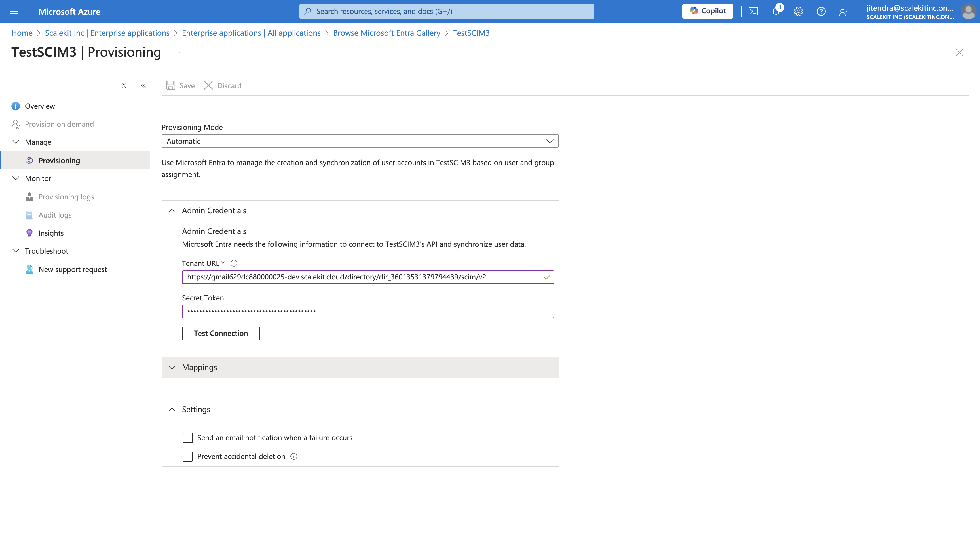The width and height of the screenshot is (980, 544).
Task: Click Prevent accidental deletion info icon
Action: coord(294,457)
